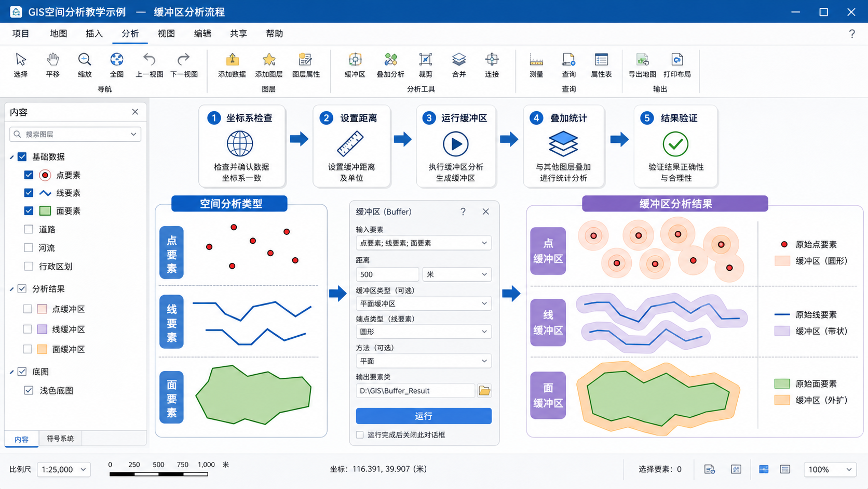The image size is (868, 489).
Task: Launch the 缓冲区 buffer tool
Action: [x=355, y=65]
